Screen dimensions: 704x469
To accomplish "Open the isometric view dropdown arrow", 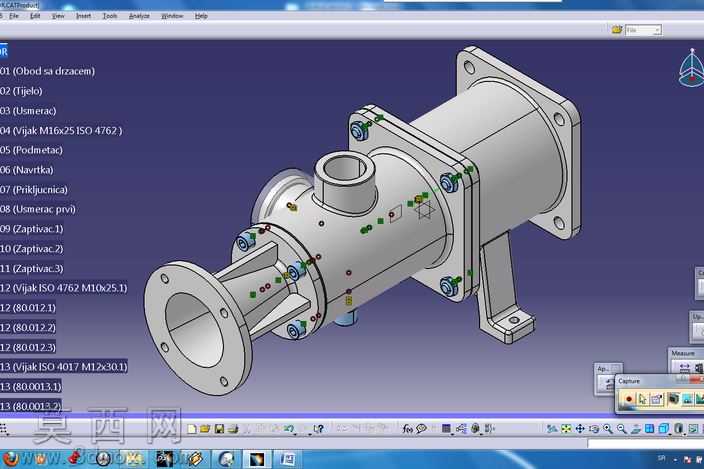I will 670,434.
